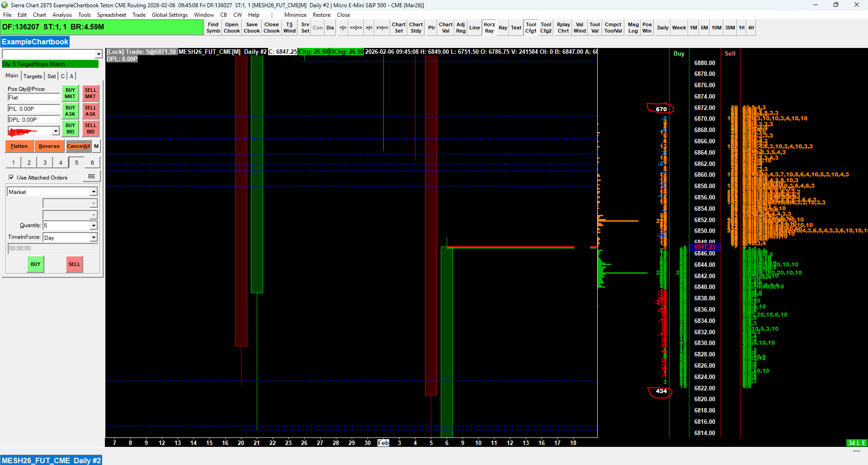
Task: Flatten the current position
Action: point(19,146)
